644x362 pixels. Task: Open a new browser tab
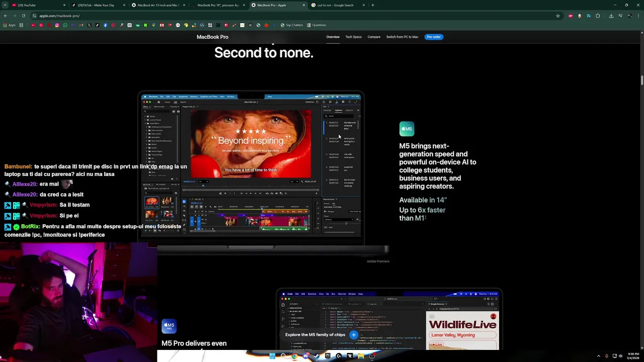tap(372, 5)
